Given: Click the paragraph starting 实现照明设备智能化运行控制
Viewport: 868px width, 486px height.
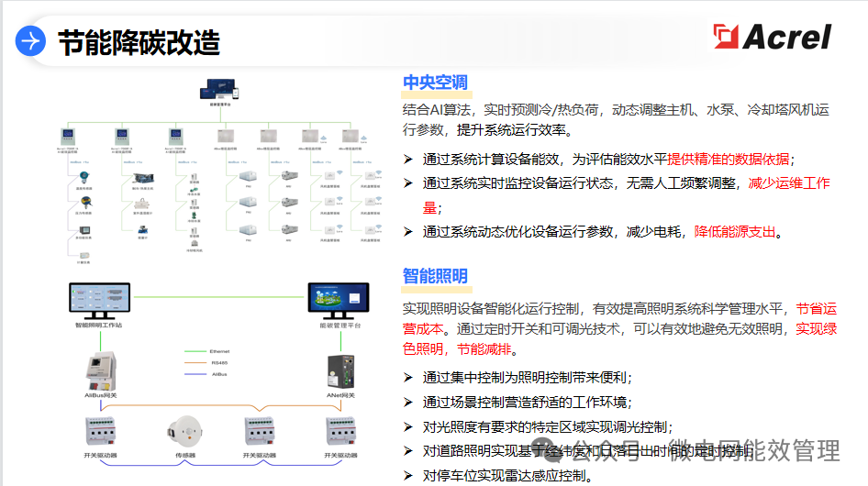Looking at the screenshot, I should click(x=619, y=329).
